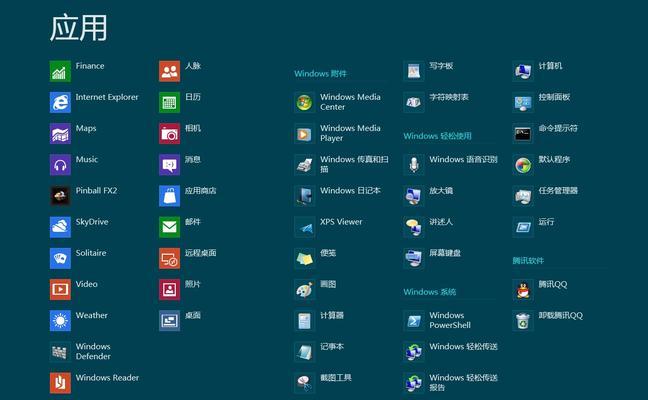Launch the 命令提示符 command prompt icon
Screen dimensions: 648x400
tap(523, 133)
